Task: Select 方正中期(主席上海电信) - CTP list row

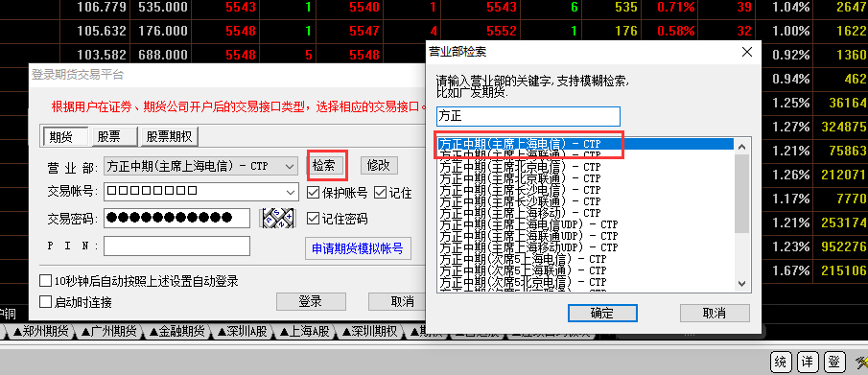Action: (586, 144)
